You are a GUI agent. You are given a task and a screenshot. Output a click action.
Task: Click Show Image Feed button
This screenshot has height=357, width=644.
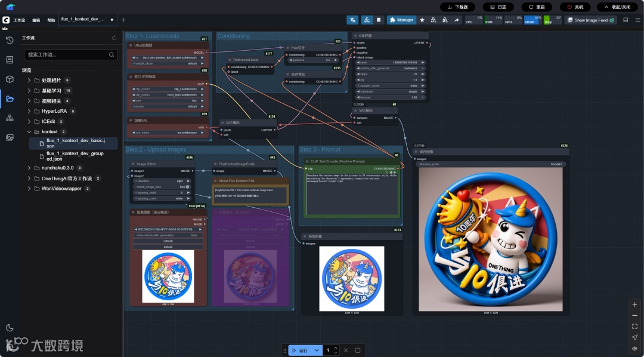[x=590, y=20]
